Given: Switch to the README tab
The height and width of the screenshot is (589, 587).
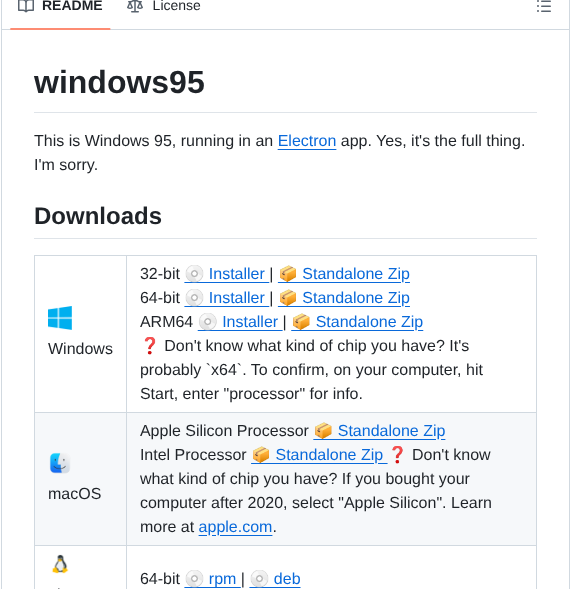Looking at the screenshot, I should point(60,6).
